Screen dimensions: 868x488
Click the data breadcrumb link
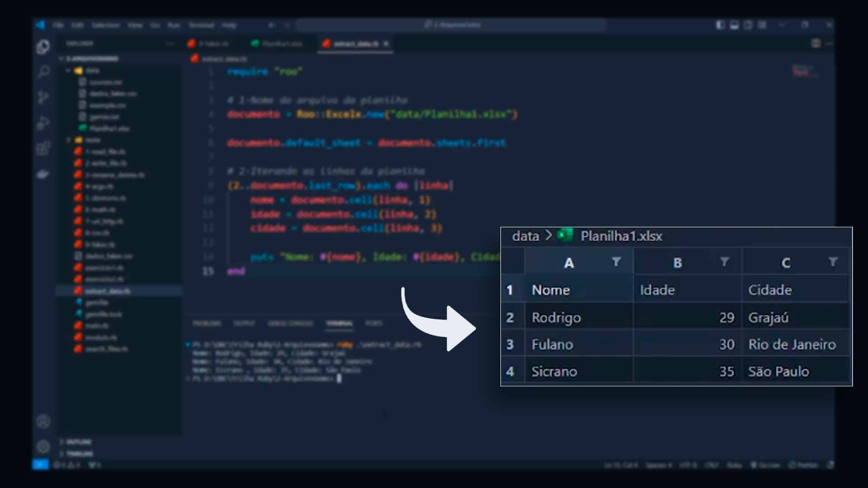pyautogui.click(x=525, y=236)
